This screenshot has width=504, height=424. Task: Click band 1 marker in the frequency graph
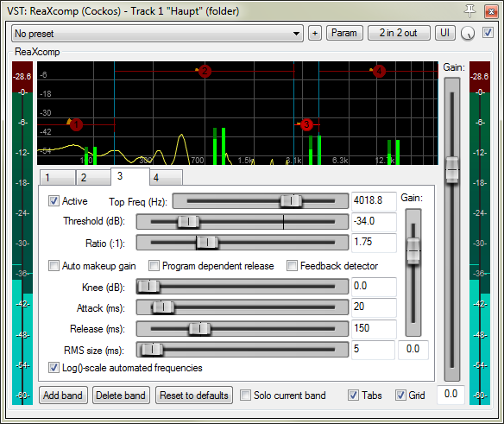76,124
